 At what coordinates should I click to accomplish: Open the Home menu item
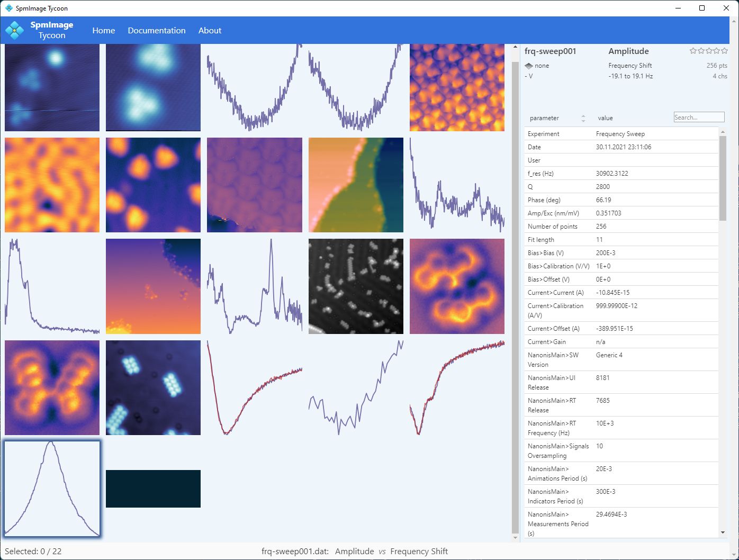coord(103,31)
